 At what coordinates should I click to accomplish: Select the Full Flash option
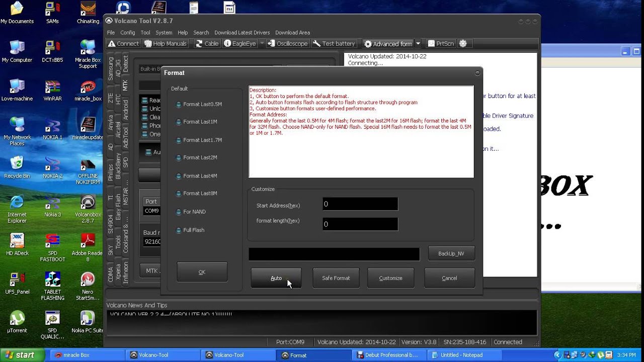[x=190, y=230]
